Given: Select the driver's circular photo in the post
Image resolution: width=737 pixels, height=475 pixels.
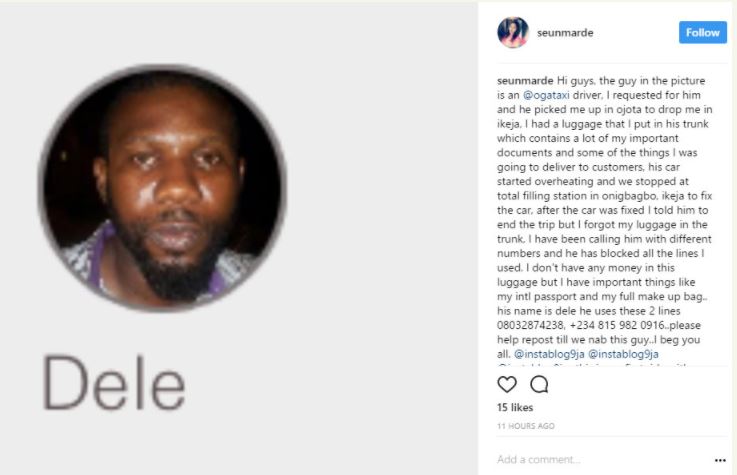Looking at the screenshot, I should point(163,187).
